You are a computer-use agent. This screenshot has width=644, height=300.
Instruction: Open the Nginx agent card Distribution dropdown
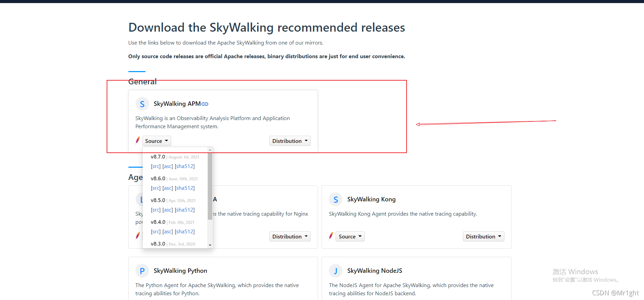[290, 236]
